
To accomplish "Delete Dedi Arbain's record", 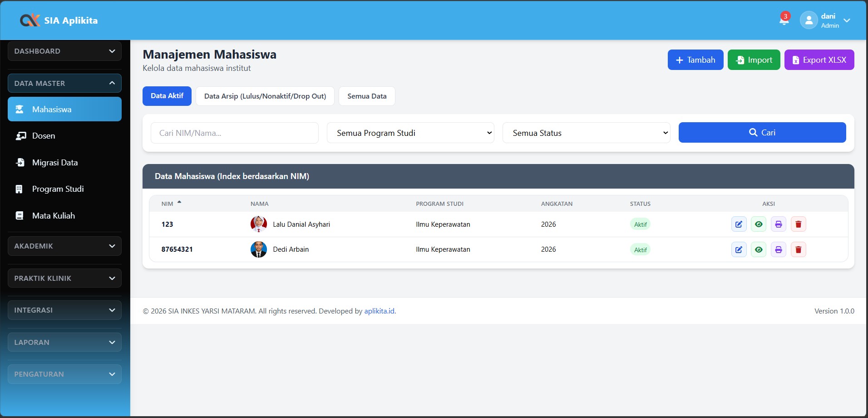I will click(798, 249).
